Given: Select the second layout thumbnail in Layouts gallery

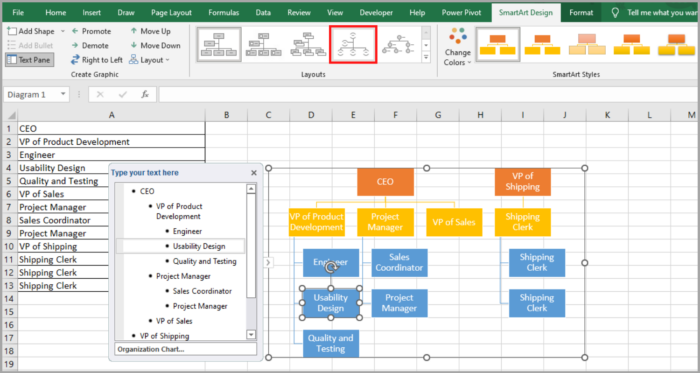Looking at the screenshot, I should [x=263, y=45].
